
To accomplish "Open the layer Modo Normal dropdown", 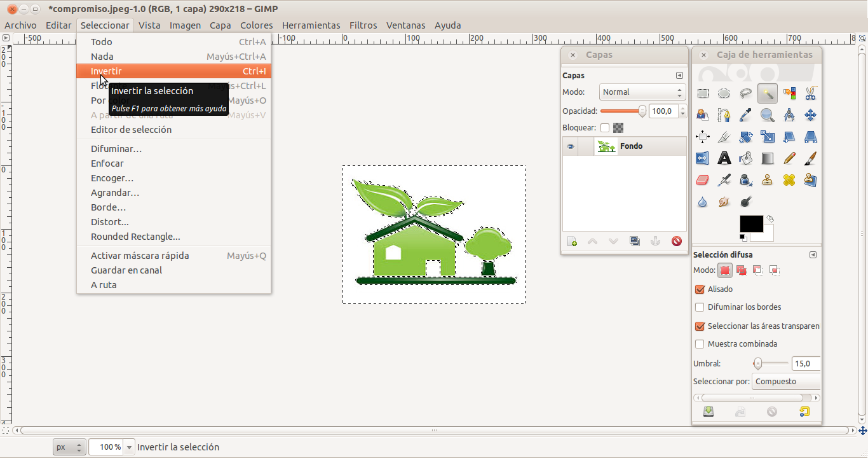I will (642, 92).
